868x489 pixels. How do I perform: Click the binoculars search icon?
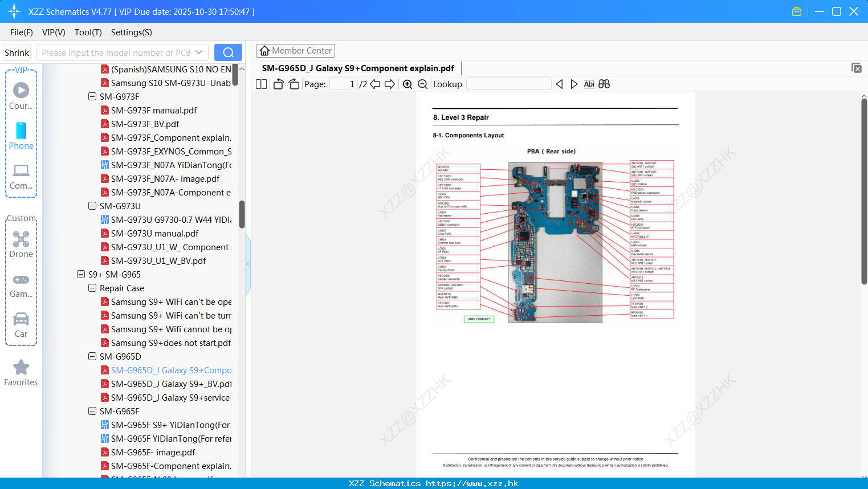pos(604,84)
